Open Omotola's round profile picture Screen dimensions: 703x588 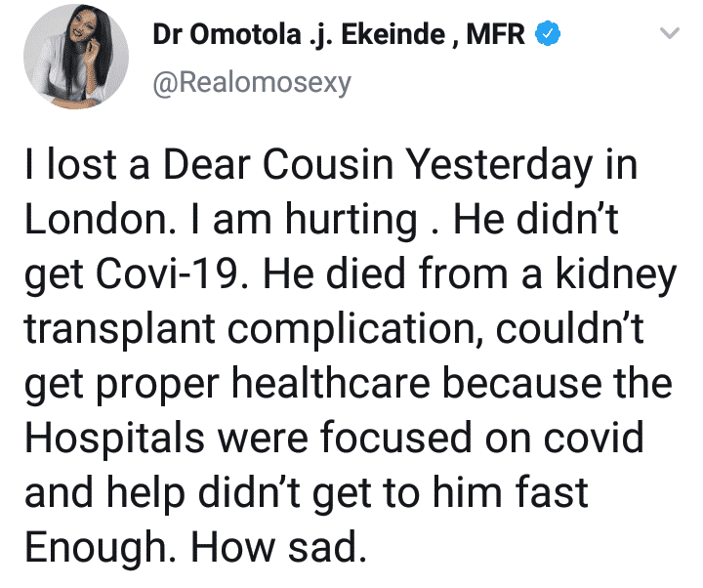(x=76, y=57)
